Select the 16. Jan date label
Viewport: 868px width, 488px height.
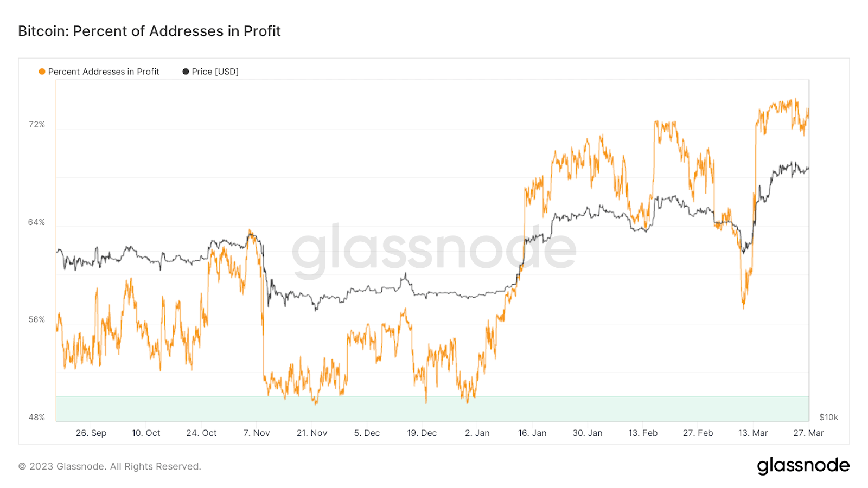532,433
